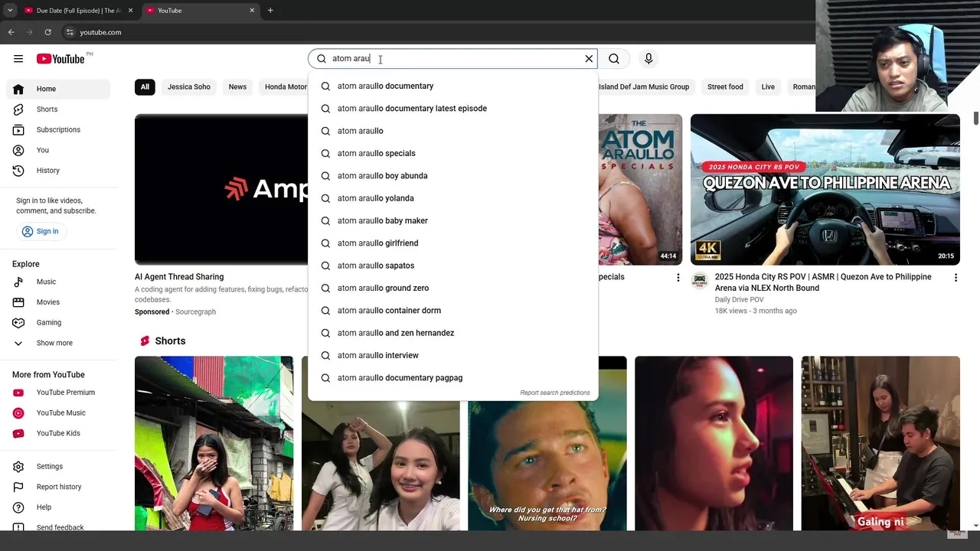The image size is (980, 551).
Task: Click the magnifier search button
Action: (614, 59)
